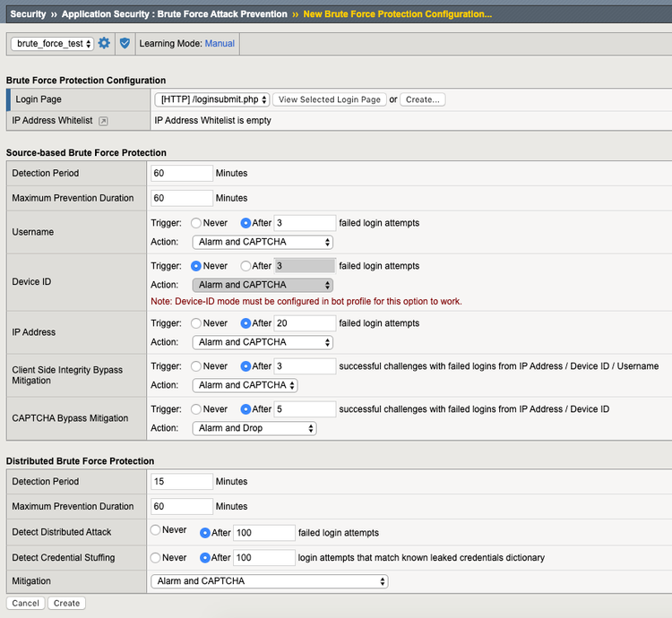Click the View Selected Login Page button
Screen dimensions: 672x618
tap(329, 99)
